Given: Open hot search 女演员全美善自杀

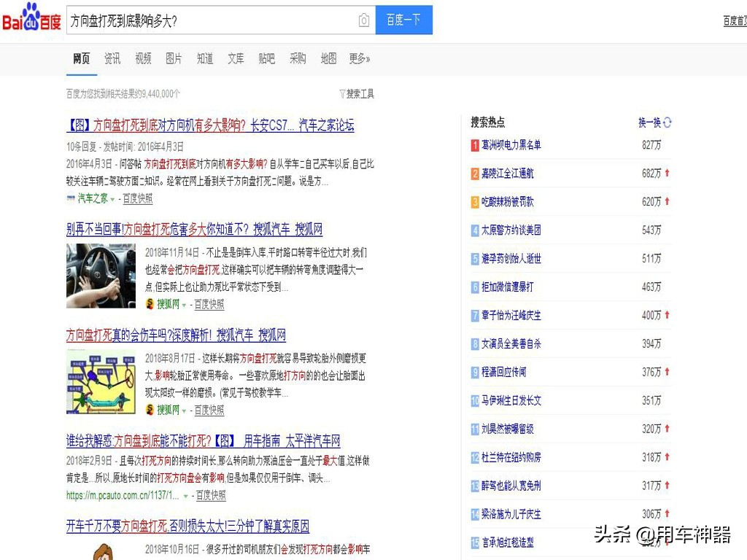Looking at the screenshot, I should pos(511,344).
